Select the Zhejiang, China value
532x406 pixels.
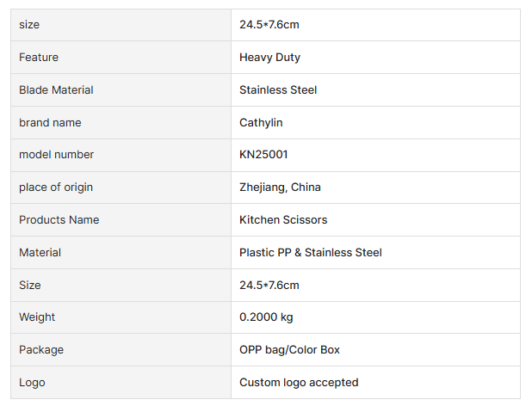(x=280, y=188)
